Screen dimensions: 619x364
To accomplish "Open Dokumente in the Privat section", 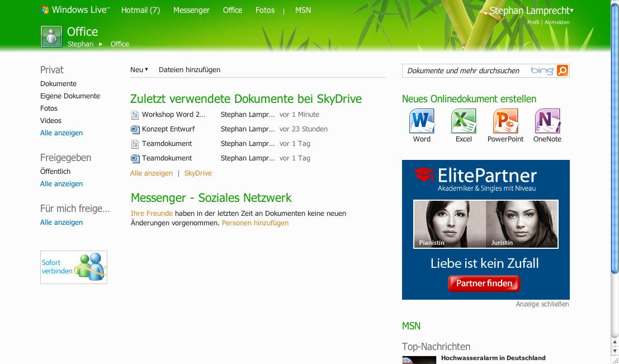I will [x=58, y=84].
